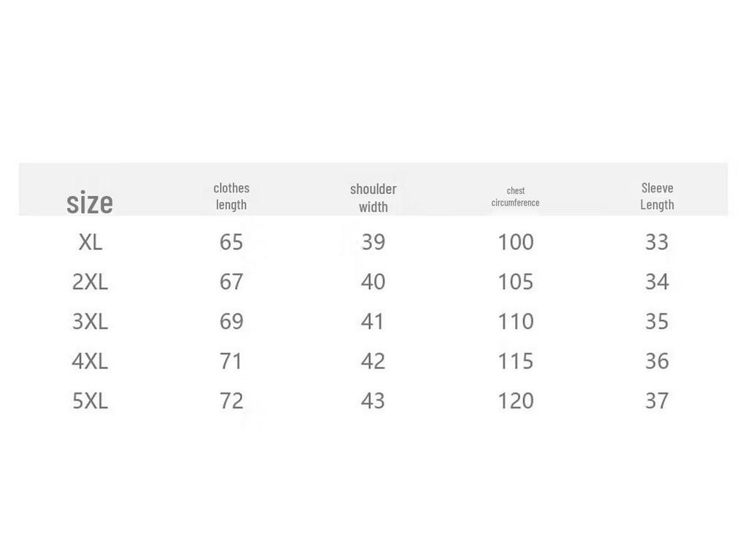
Task: Click the chest circumference value 120
Action: 515,401
